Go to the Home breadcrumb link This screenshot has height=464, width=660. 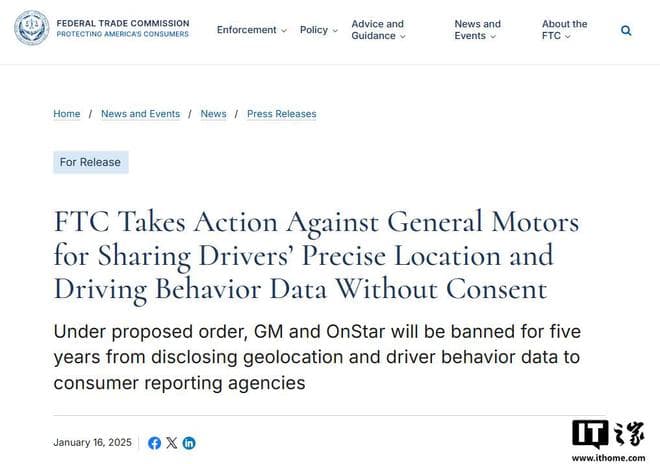pos(67,114)
